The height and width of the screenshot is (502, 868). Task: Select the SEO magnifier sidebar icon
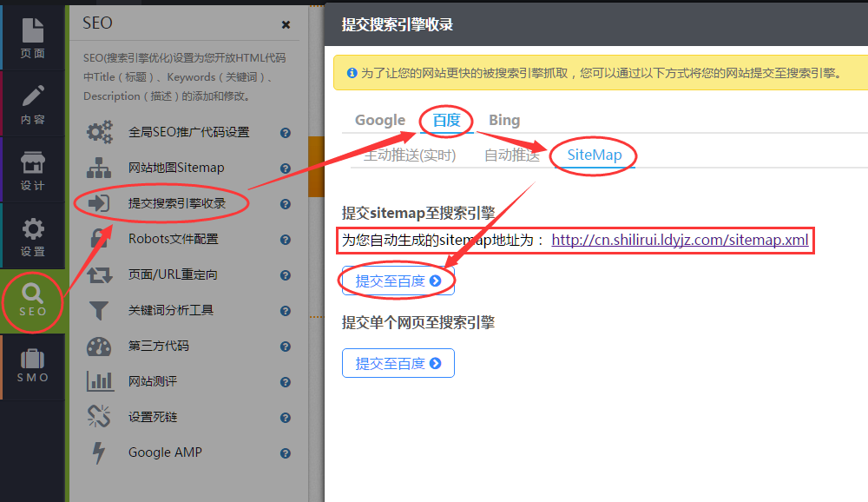[32, 301]
